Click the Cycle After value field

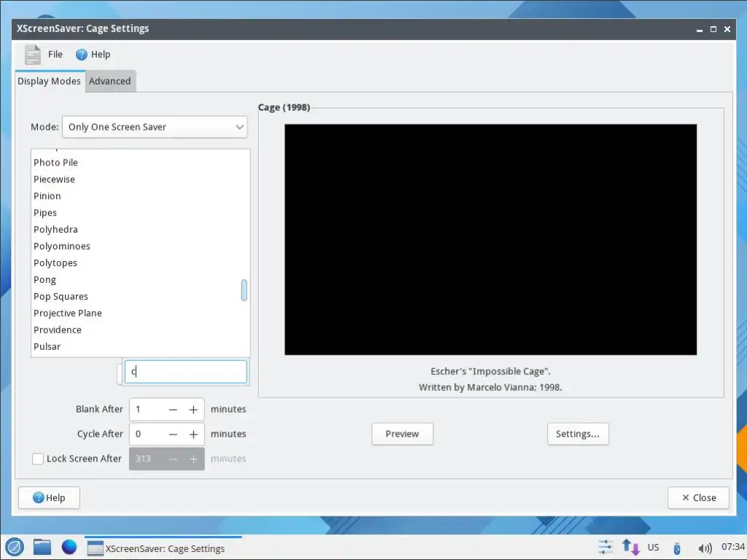146,435
